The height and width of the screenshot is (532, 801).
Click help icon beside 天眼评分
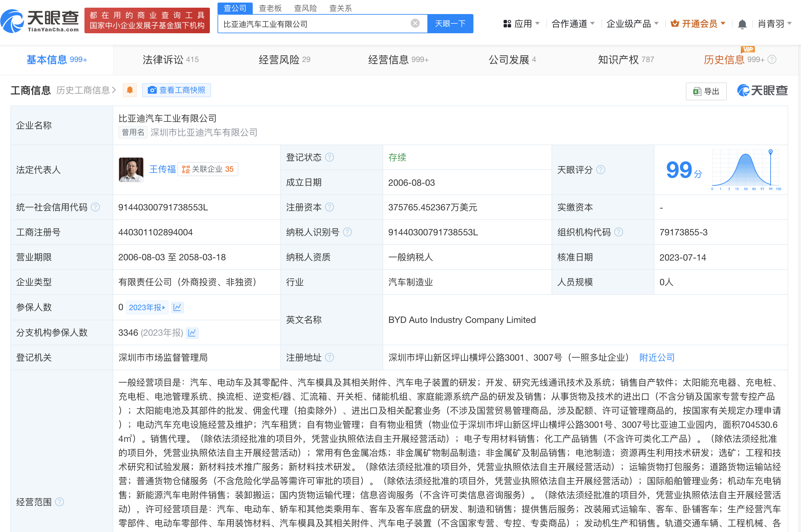tap(601, 170)
